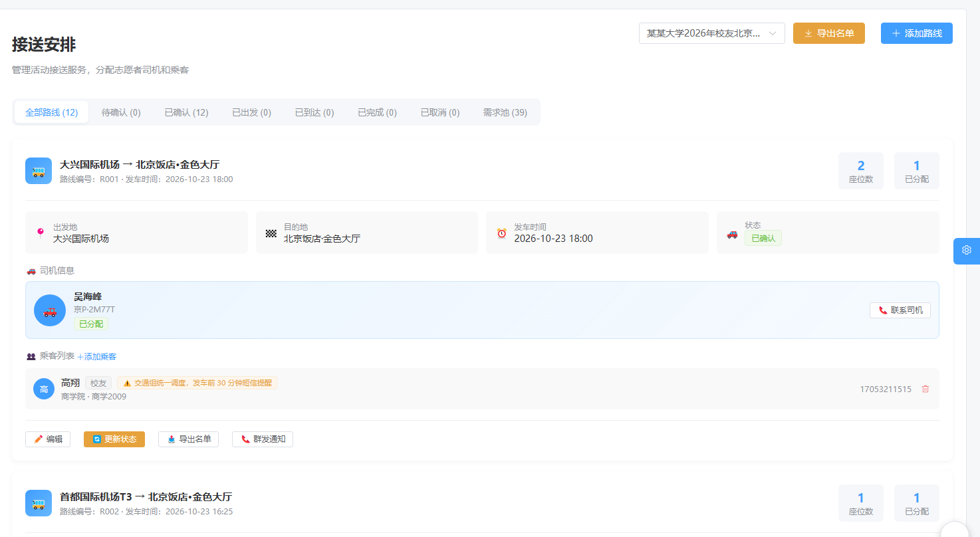
Task: Click route title 首都国际机场T3 → 北京饭店•金色大厅
Action: (x=146, y=496)
